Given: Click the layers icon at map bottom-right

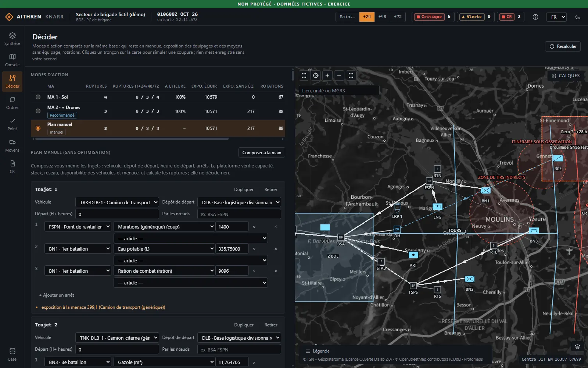Looking at the screenshot, I should tap(577, 347).
